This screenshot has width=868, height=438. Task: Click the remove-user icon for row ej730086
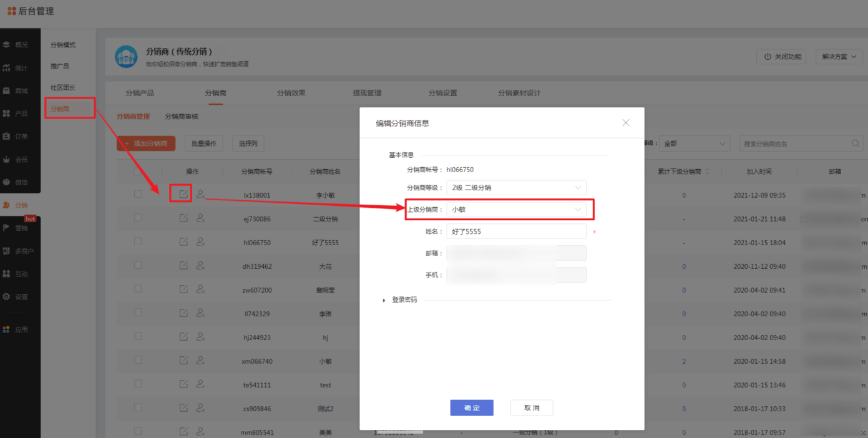coord(200,218)
